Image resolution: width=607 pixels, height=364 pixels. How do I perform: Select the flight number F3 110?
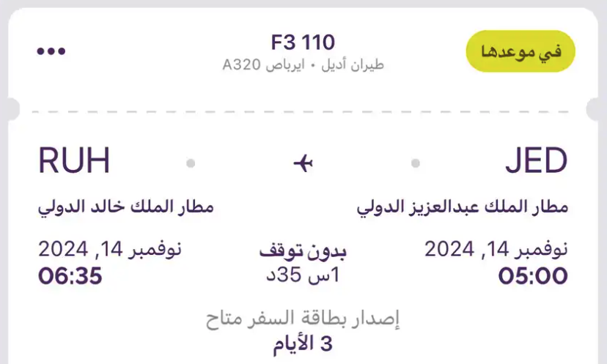303,42
